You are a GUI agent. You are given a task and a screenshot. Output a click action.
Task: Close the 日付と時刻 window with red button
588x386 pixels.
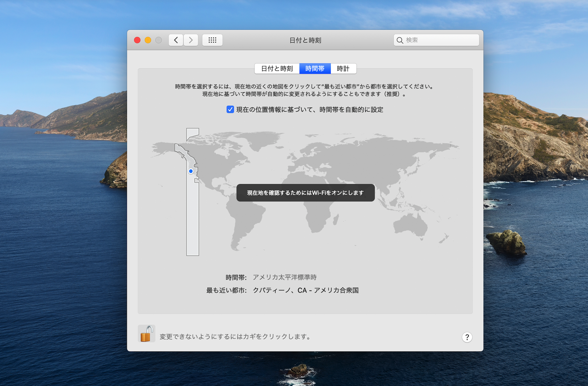[137, 40]
